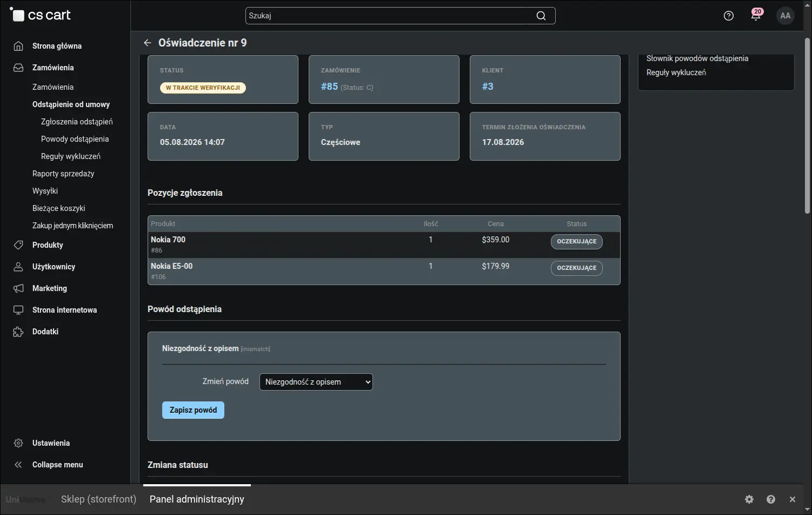Click the Produkty tag icon
Screen dimensions: 812x515
pyautogui.click(x=18, y=245)
